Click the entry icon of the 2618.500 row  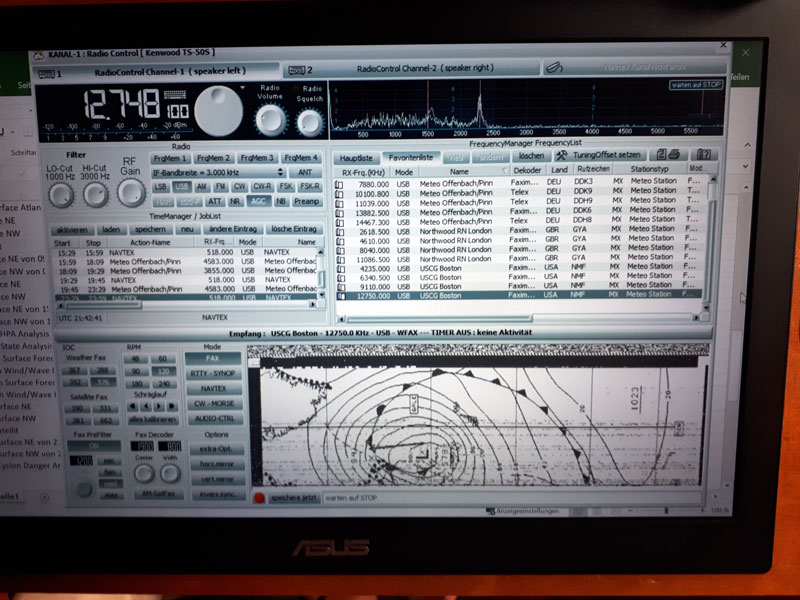point(340,232)
